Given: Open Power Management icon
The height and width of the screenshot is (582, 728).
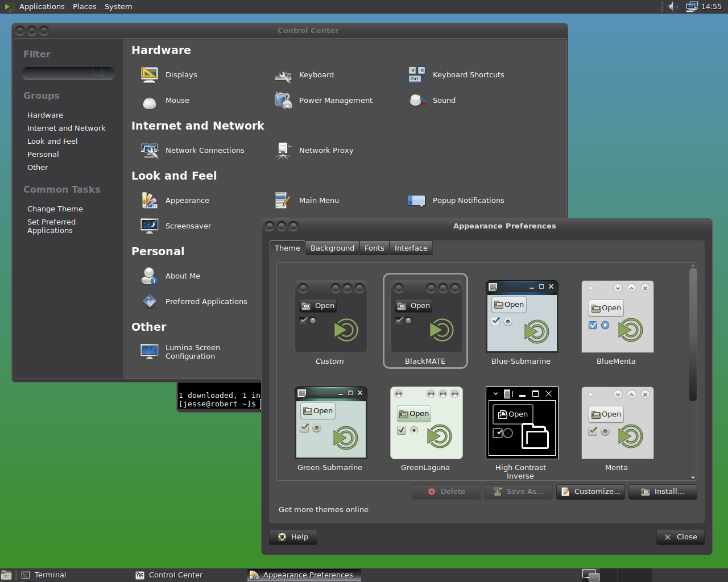Looking at the screenshot, I should click(283, 100).
